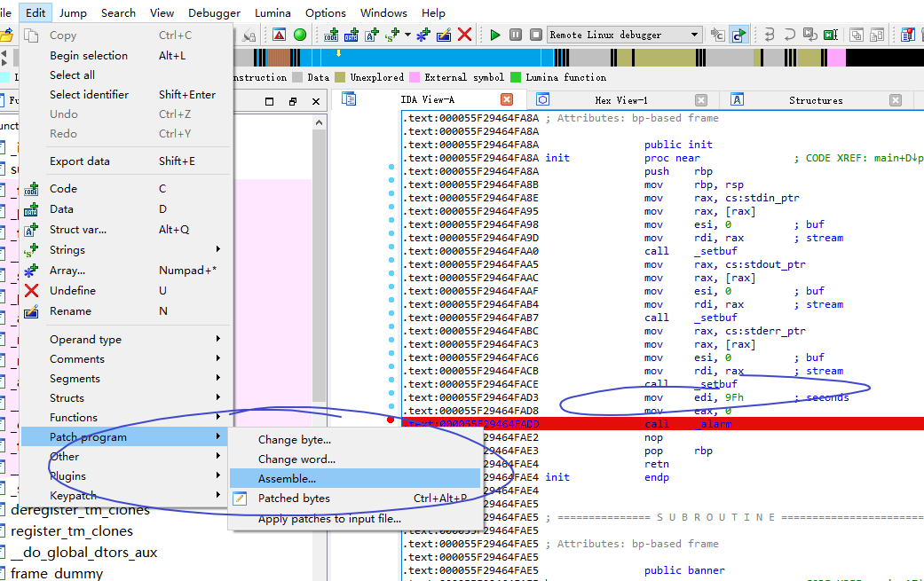
Task: Expand the Structs submenu
Action: (126, 397)
